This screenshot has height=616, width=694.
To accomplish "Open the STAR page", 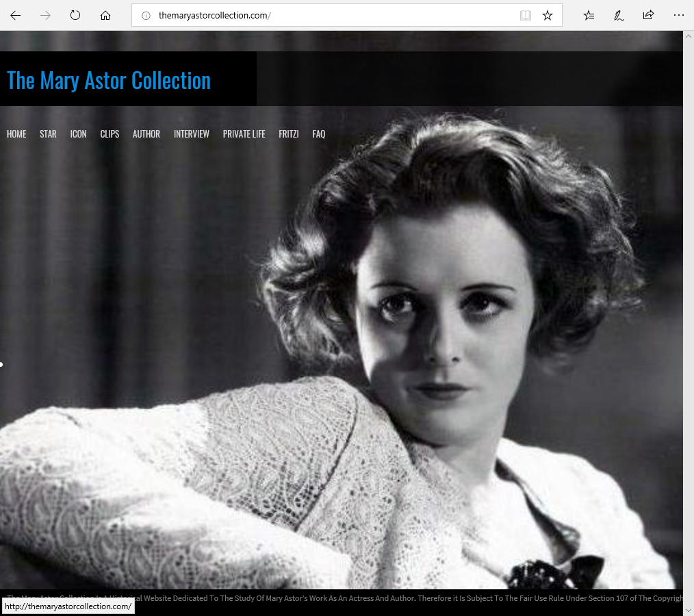I will pyautogui.click(x=48, y=134).
